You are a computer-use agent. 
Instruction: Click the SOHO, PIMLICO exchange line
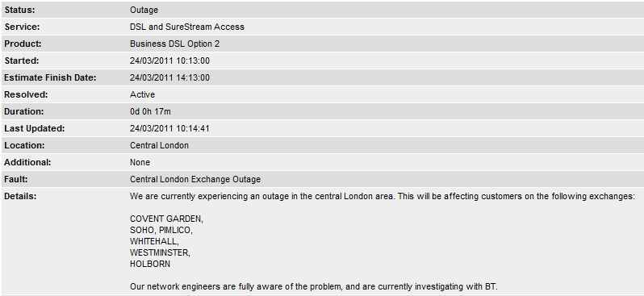click(x=161, y=230)
